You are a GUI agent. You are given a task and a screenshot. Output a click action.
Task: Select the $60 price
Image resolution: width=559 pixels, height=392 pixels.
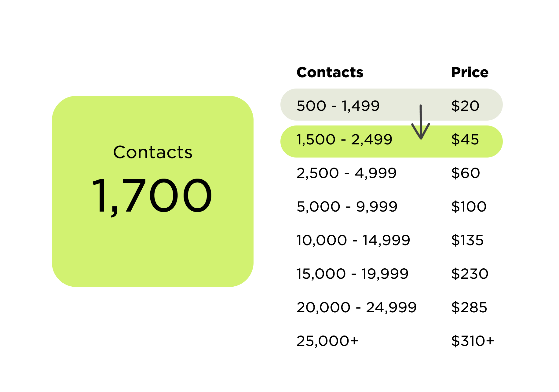pos(466,173)
